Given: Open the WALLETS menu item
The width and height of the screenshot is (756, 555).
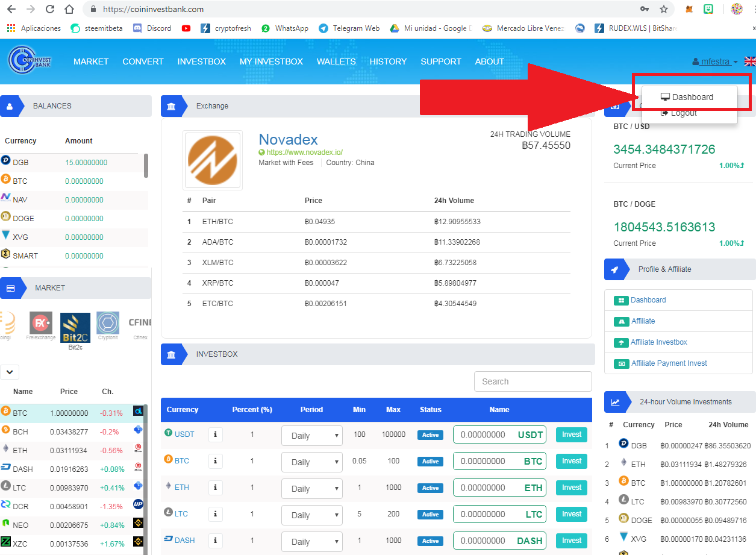Looking at the screenshot, I should (336, 61).
